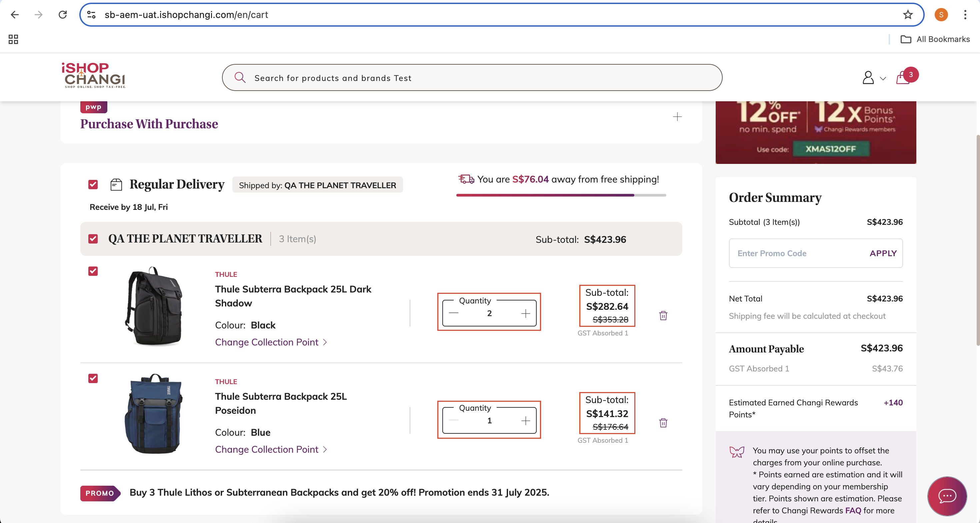Uncheck the Poseidon backpack item
The image size is (980, 523).
coord(93,378)
